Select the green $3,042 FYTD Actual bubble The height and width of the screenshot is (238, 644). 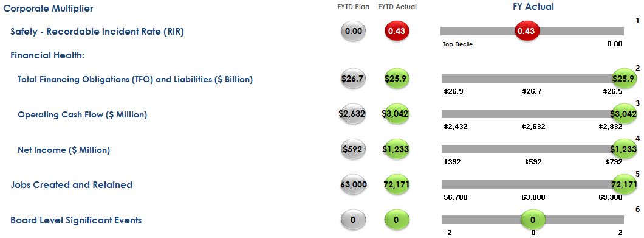point(397,114)
